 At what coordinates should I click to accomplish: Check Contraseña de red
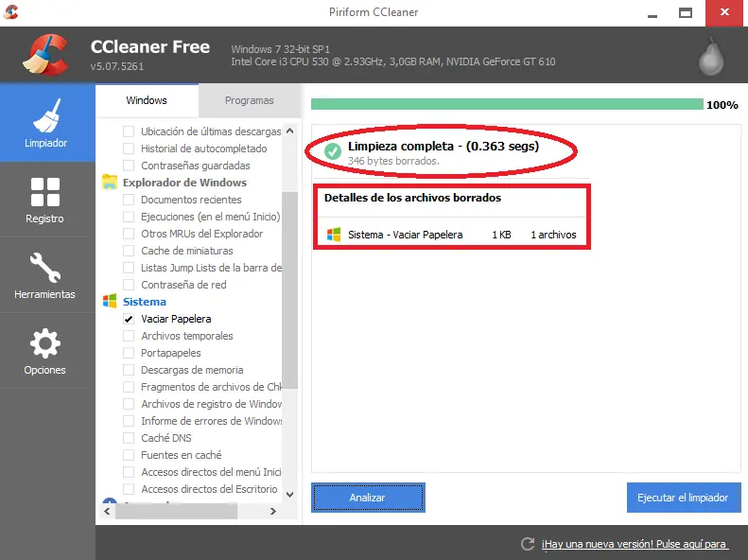point(129,285)
